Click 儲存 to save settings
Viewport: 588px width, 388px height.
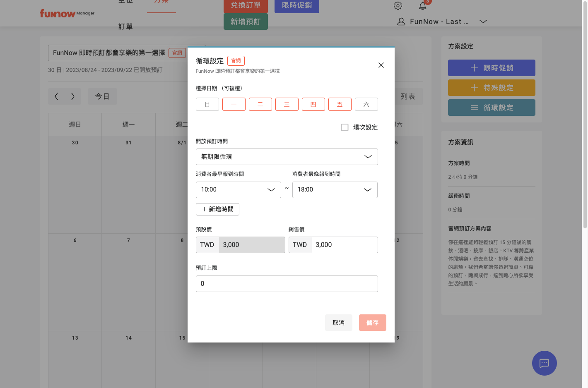point(373,323)
